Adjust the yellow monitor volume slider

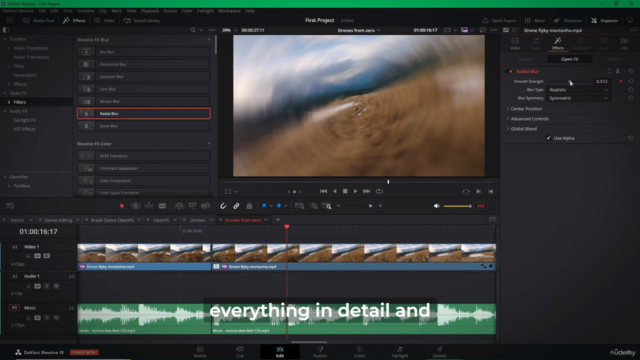pyautogui.click(x=458, y=206)
